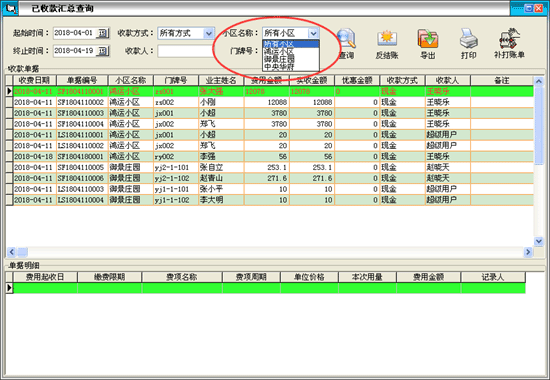Click the 小区名称 column header
550x380 pixels.
coord(130,80)
